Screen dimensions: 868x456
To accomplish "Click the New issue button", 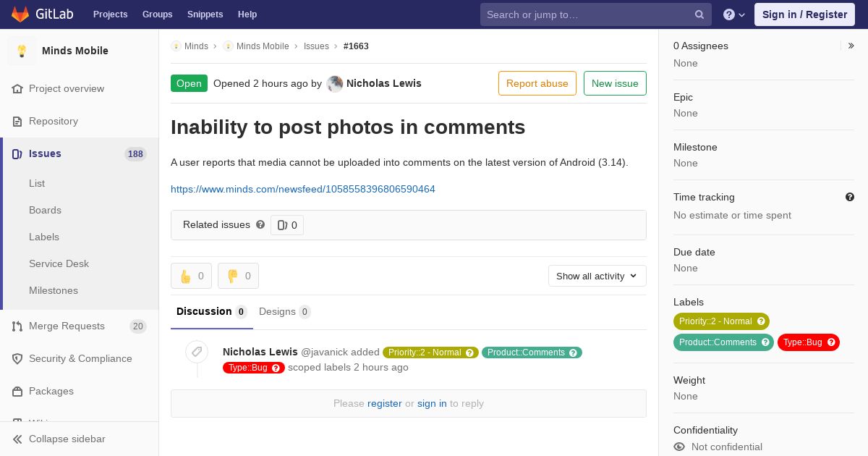I will coord(615,83).
